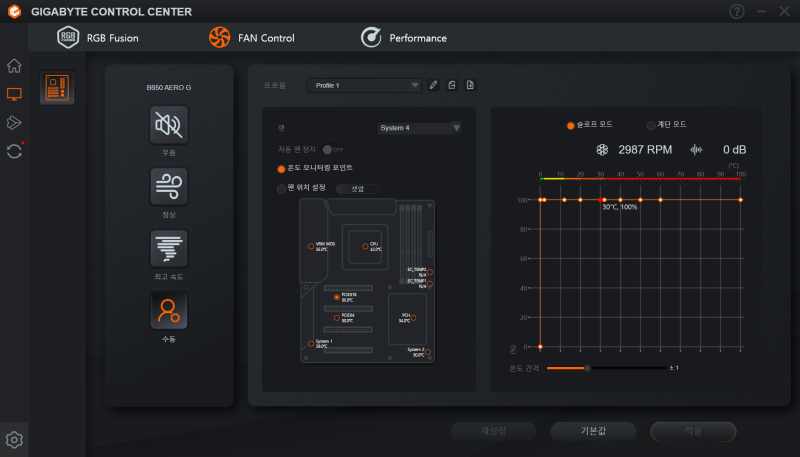This screenshot has height=457, width=800.
Task: Activate the 무음 silent fan mode icon
Action: [x=169, y=125]
